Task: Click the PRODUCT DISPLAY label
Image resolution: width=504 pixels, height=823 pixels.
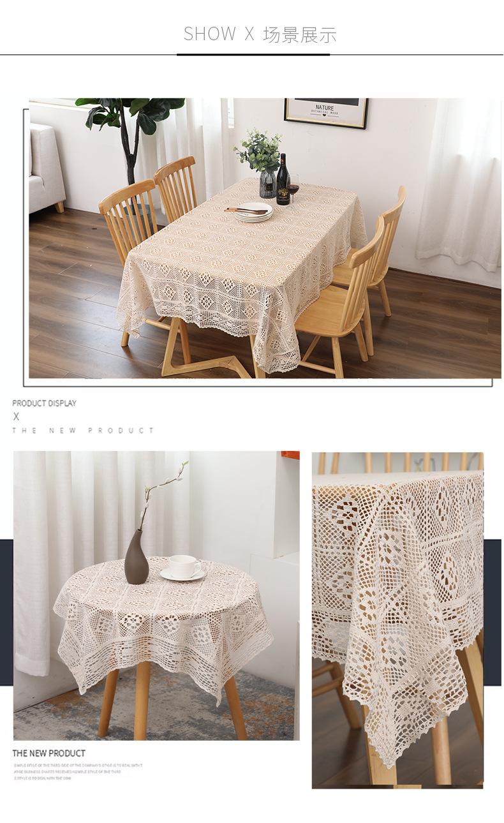Action: [44, 403]
